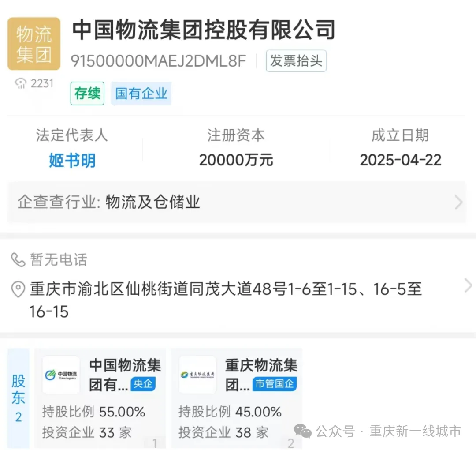This screenshot has width=476, height=450.
Task: Select the credit code 91500000MAEJ2DML8F
Action: click(x=160, y=61)
